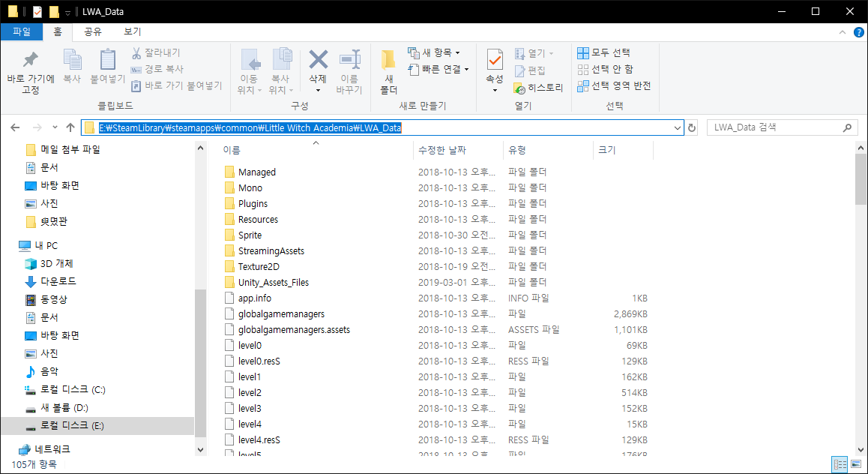868x474 pixels.
Task: Open the Customize Quick Access Toolbar dropdown
Action: pyautogui.click(x=67, y=12)
